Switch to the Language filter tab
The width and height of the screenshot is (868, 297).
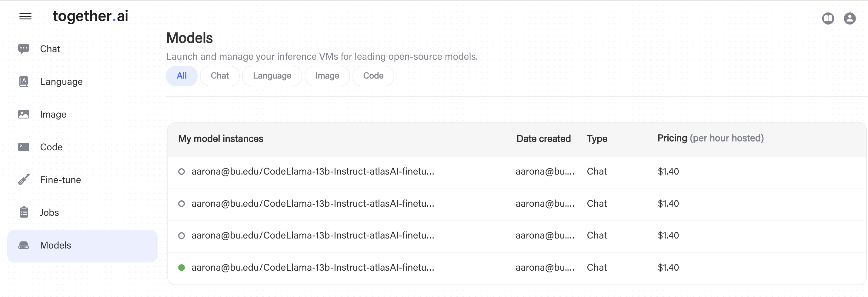(272, 76)
